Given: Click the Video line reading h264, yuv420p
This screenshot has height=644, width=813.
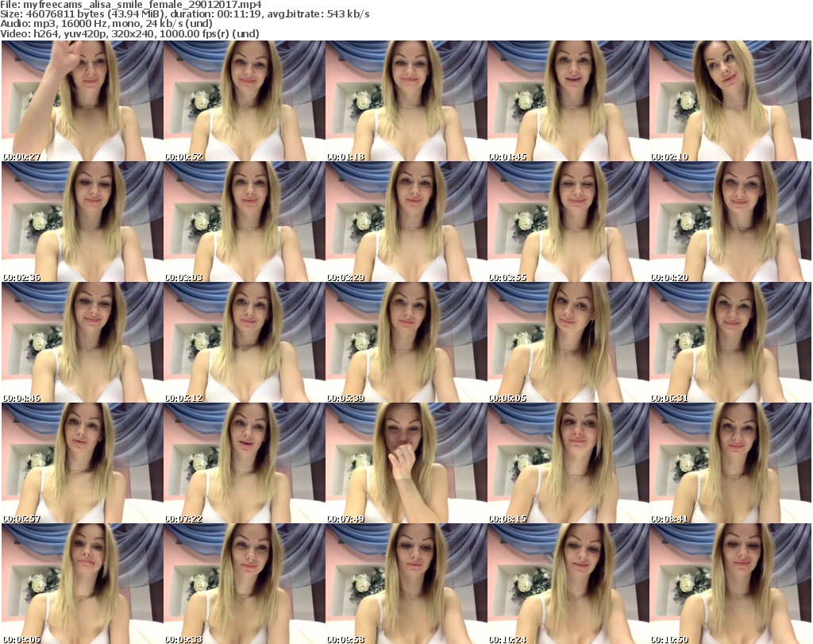Looking at the screenshot, I should tap(129, 33).
